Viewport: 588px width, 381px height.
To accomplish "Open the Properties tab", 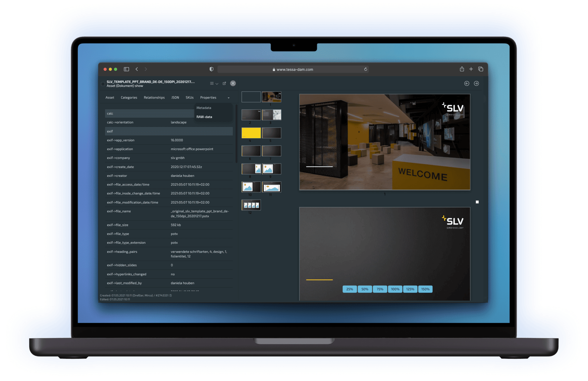I will (x=208, y=98).
